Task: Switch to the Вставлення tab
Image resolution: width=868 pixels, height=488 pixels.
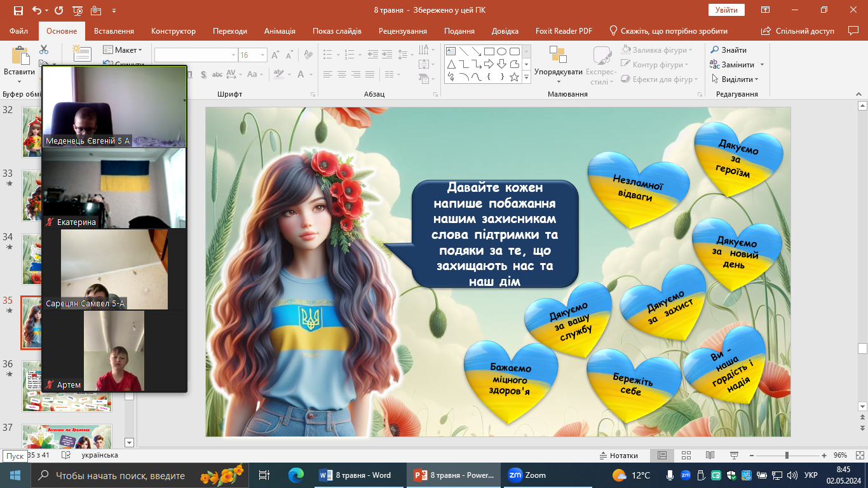Action: coord(114,31)
